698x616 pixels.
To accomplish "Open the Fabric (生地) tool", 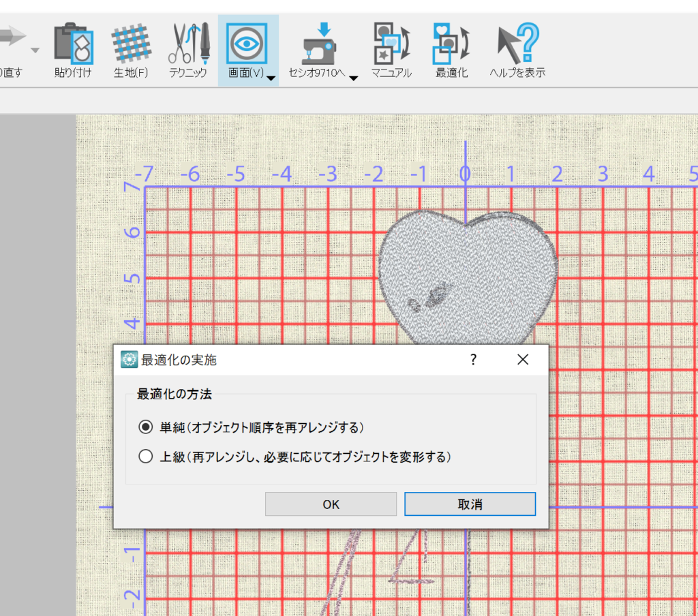I will (x=131, y=44).
